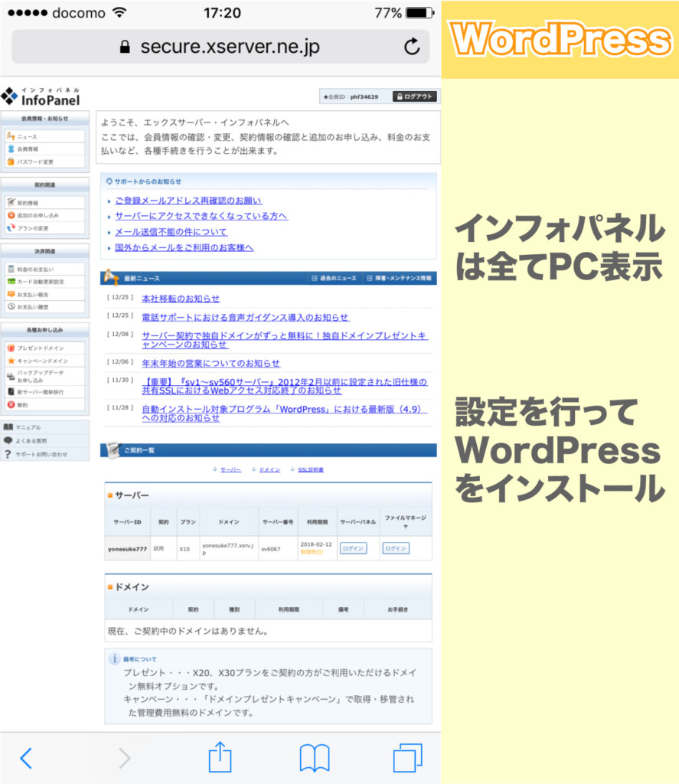Open news about WordPress 最新版 (4.9)
The height and width of the screenshot is (784, 679).
pos(285,413)
